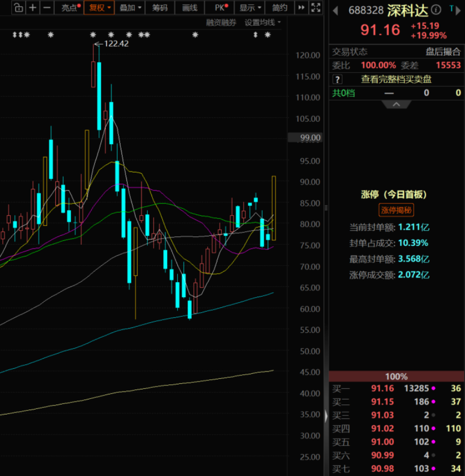Zoom in chart with plus icon

click(32, 8)
